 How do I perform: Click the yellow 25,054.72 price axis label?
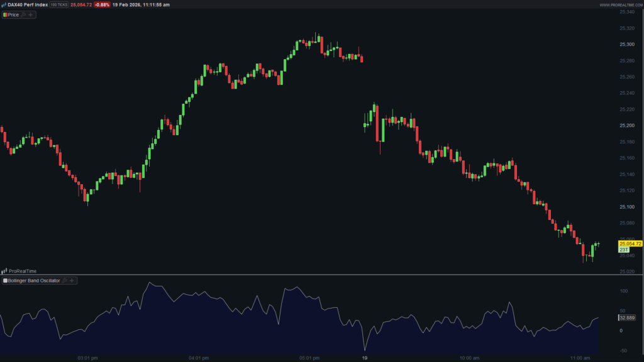click(x=630, y=244)
